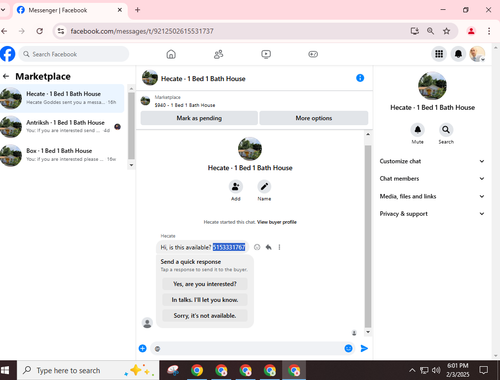The height and width of the screenshot is (380, 500).
Task: Reload the page with the browser refresh icon
Action: tap(40, 31)
